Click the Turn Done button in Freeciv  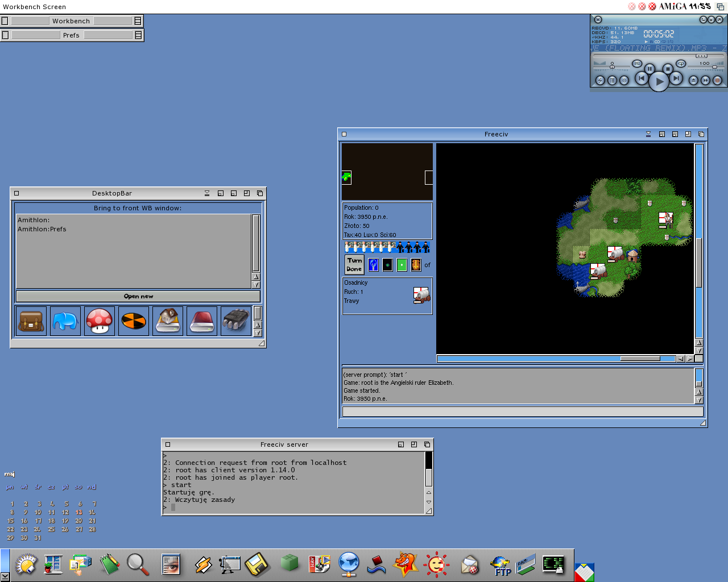click(x=354, y=265)
